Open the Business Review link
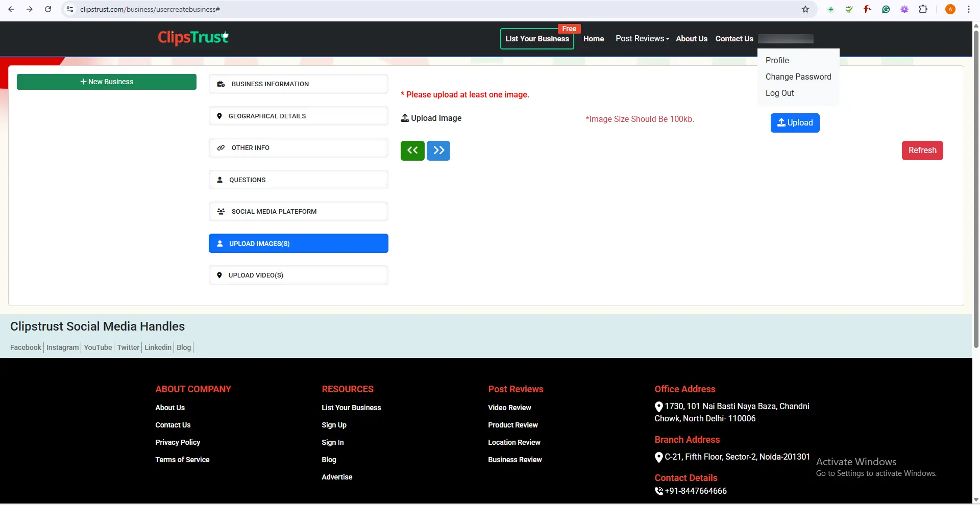This screenshot has width=980, height=505. (515, 460)
